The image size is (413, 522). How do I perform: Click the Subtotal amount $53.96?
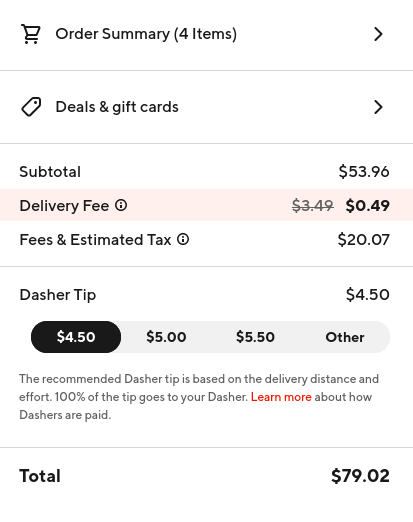tap(364, 172)
